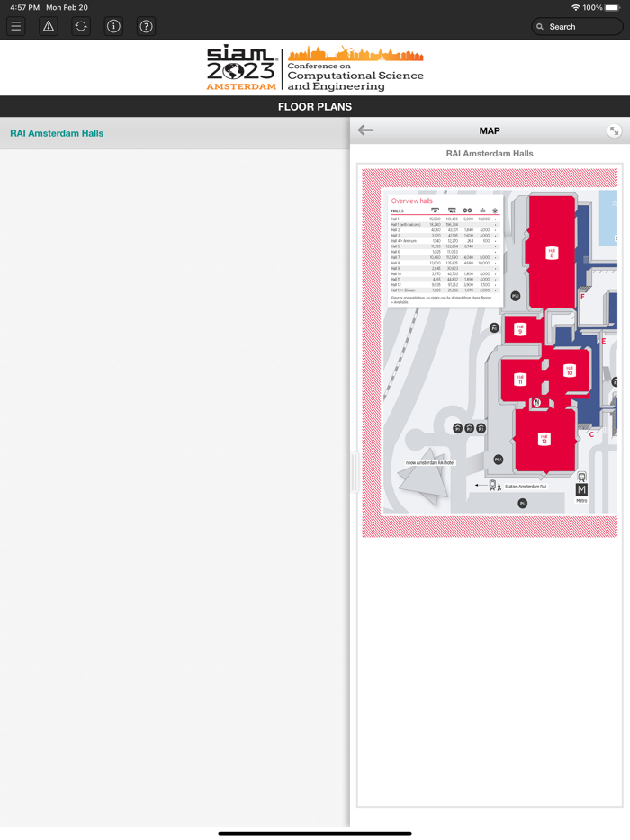The height and width of the screenshot is (840, 630).
Task: Tap the refresh sync icon
Action: [81, 26]
